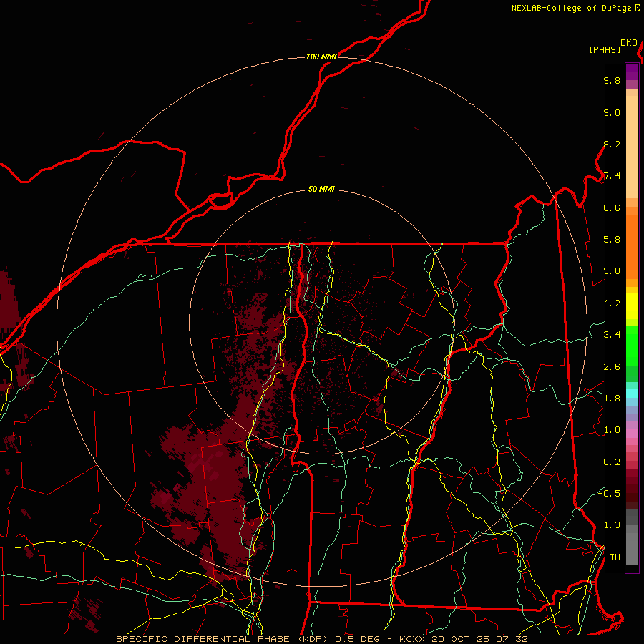Click the 100 NMI range ring label

[321, 57]
